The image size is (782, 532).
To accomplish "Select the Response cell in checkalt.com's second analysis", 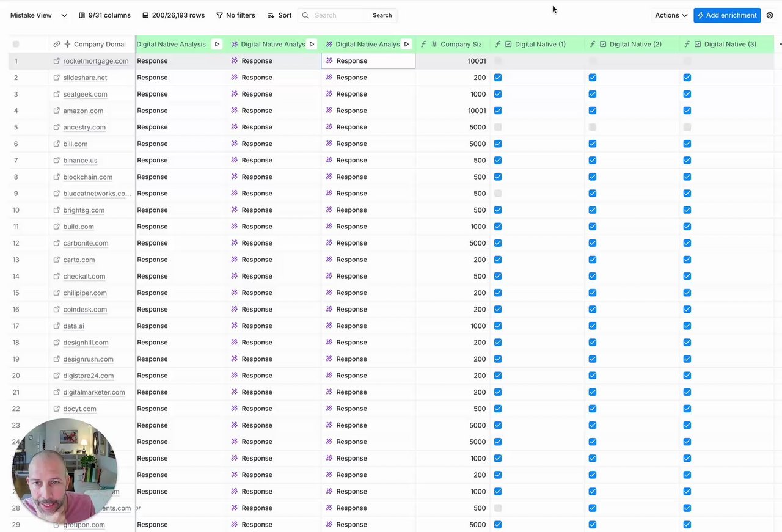I will click(x=274, y=276).
